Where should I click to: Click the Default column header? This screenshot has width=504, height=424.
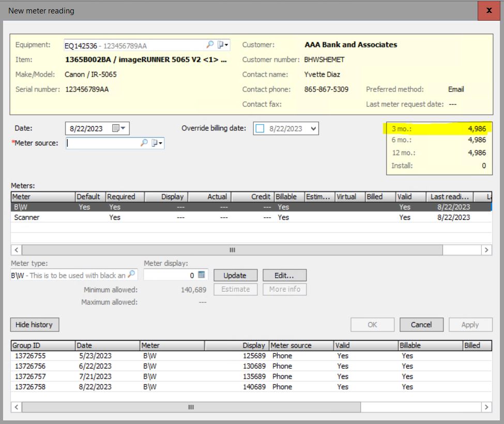point(90,196)
